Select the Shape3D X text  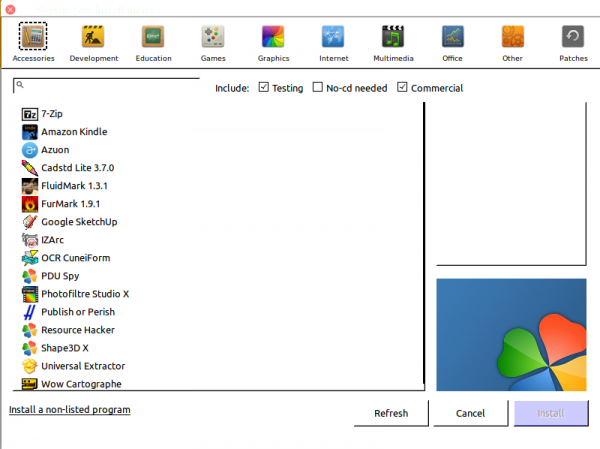pyautogui.click(x=65, y=348)
